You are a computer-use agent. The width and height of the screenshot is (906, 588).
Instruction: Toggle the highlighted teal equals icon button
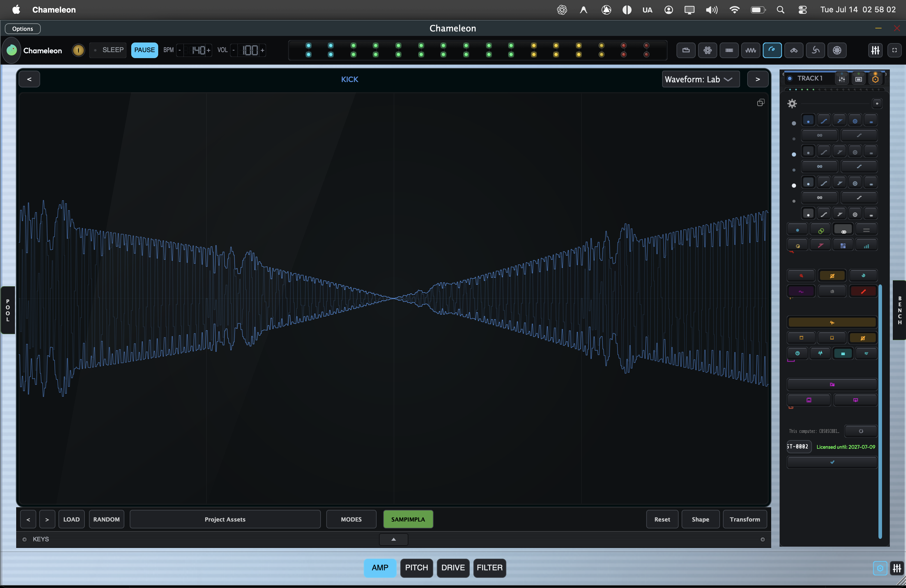pyautogui.click(x=843, y=354)
